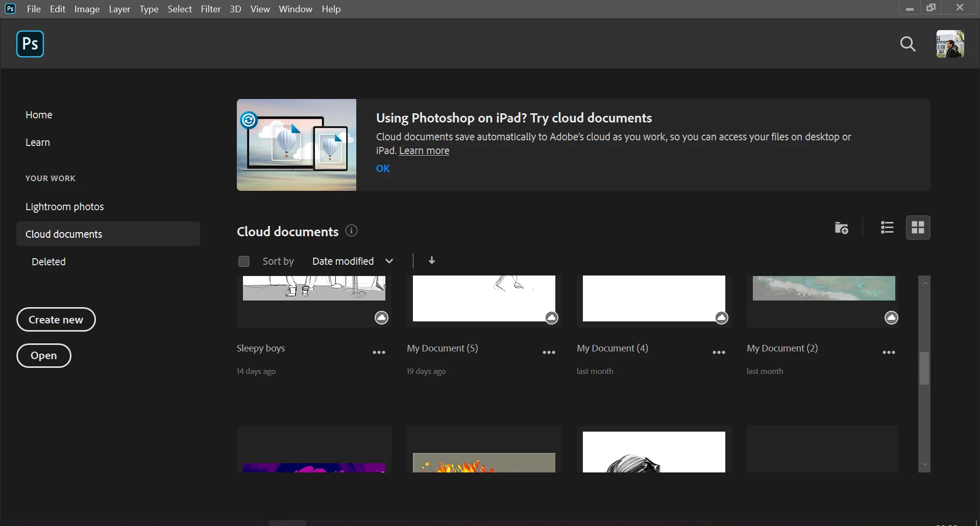The image size is (980, 526).
Task: Open the Deleted documents section
Action: pyautogui.click(x=48, y=262)
